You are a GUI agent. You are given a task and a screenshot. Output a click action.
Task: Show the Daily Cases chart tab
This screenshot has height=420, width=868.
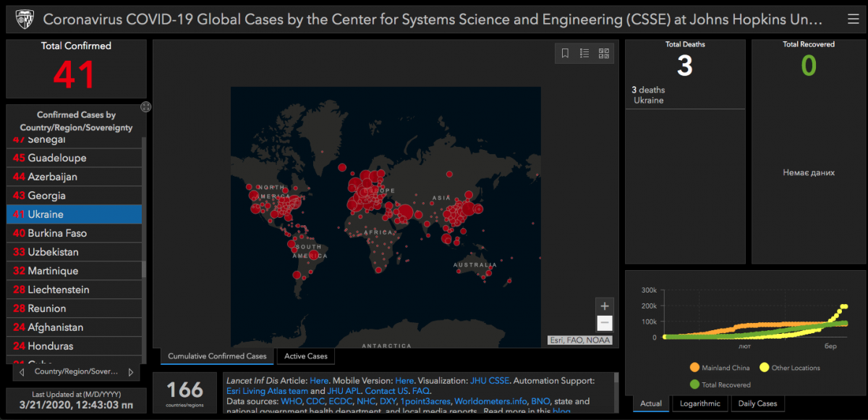coord(757,403)
